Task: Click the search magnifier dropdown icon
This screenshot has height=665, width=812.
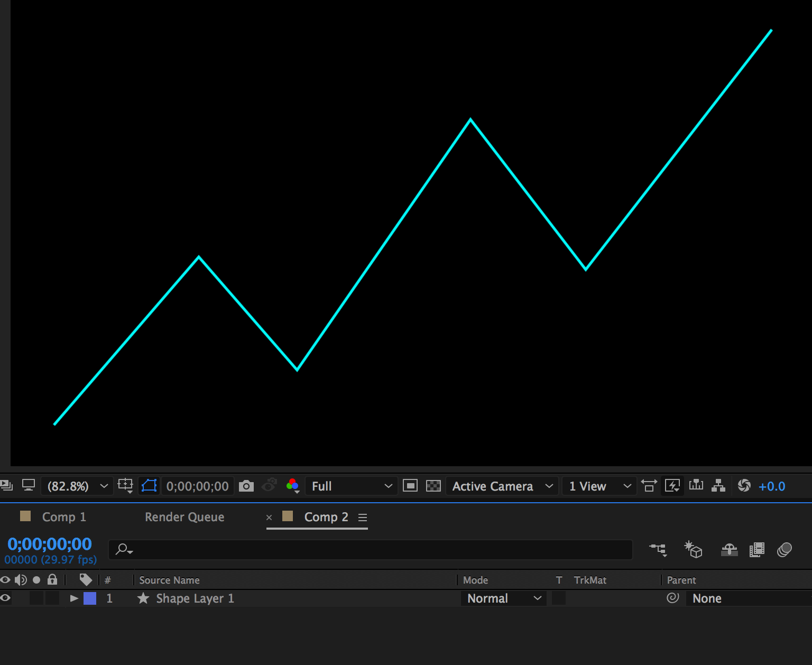Action: [x=124, y=549]
